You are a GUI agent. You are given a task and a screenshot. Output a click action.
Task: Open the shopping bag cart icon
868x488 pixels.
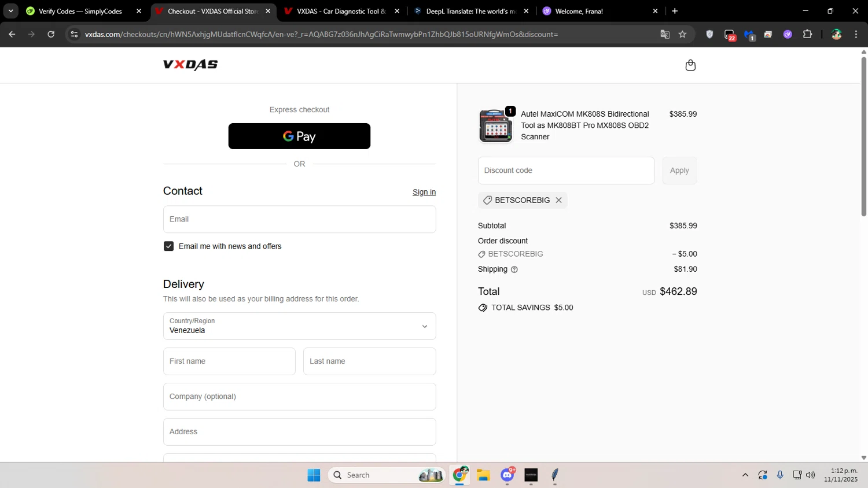point(690,65)
